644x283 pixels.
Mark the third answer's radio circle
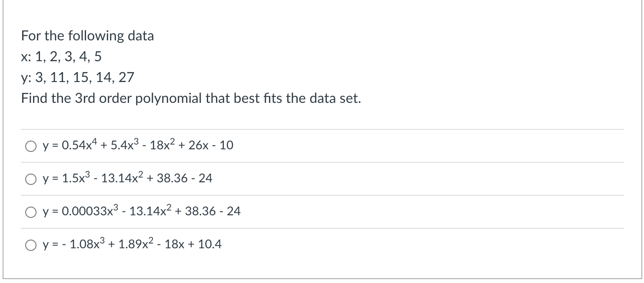(x=30, y=212)
